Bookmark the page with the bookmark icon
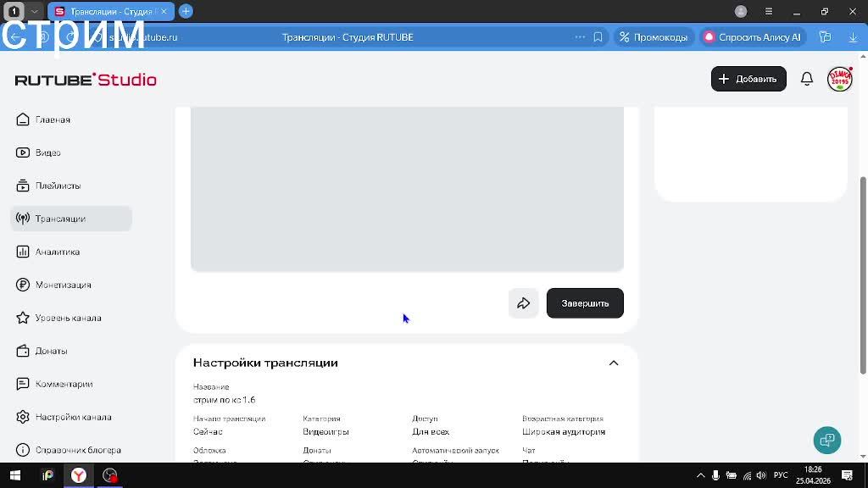The height and width of the screenshot is (488, 868). [x=598, y=37]
